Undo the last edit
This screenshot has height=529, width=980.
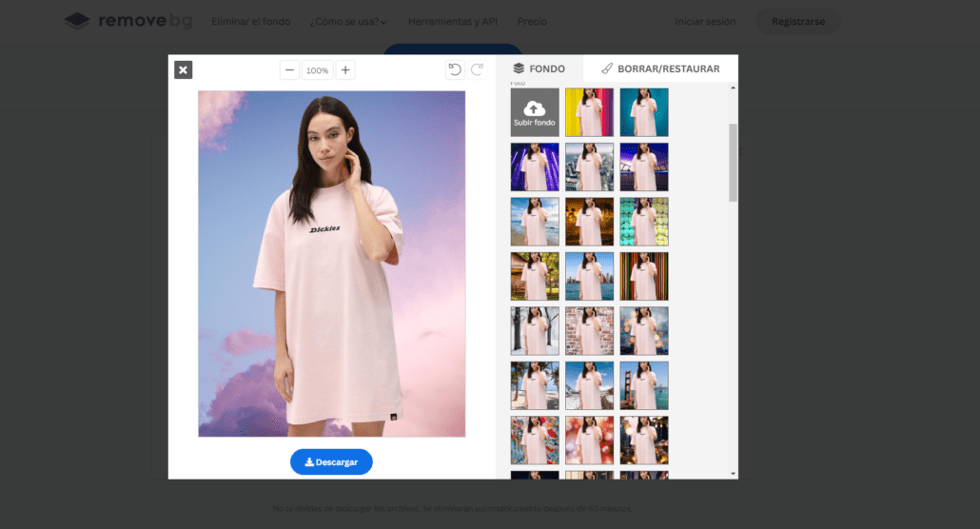[455, 69]
